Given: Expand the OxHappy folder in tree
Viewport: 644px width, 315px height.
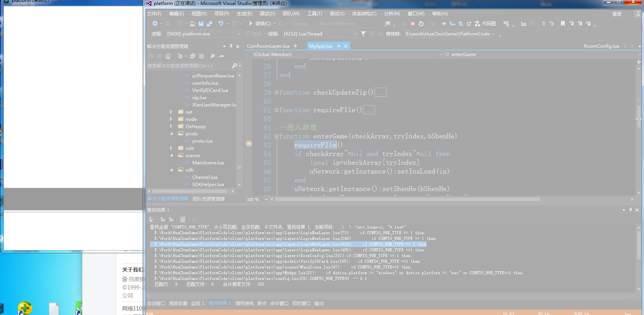Looking at the screenshot, I should coord(171,127).
